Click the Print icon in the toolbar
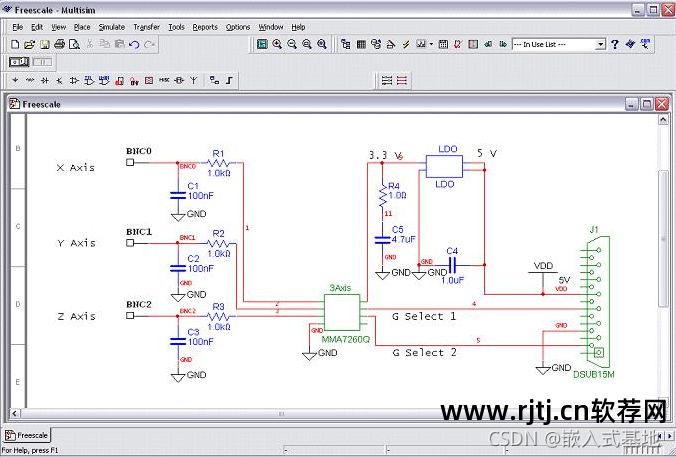Viewport: 676px width, 457px height. [x=60, y=44]
